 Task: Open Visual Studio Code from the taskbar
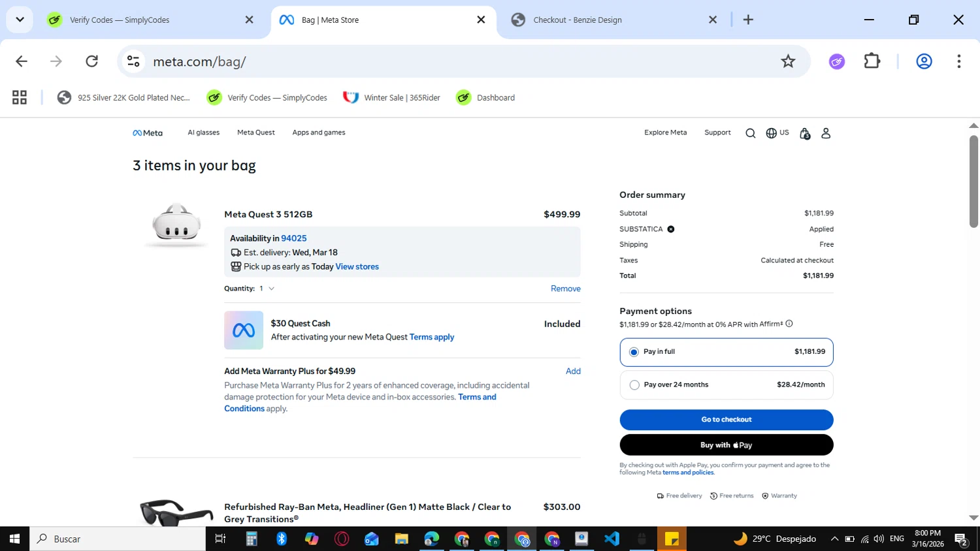tap(612, 539)
